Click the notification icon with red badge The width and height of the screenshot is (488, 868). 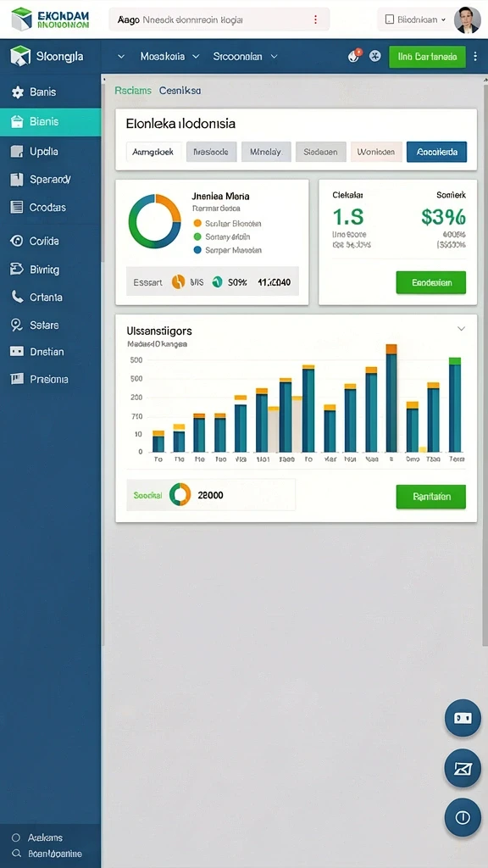coord(353,55)
